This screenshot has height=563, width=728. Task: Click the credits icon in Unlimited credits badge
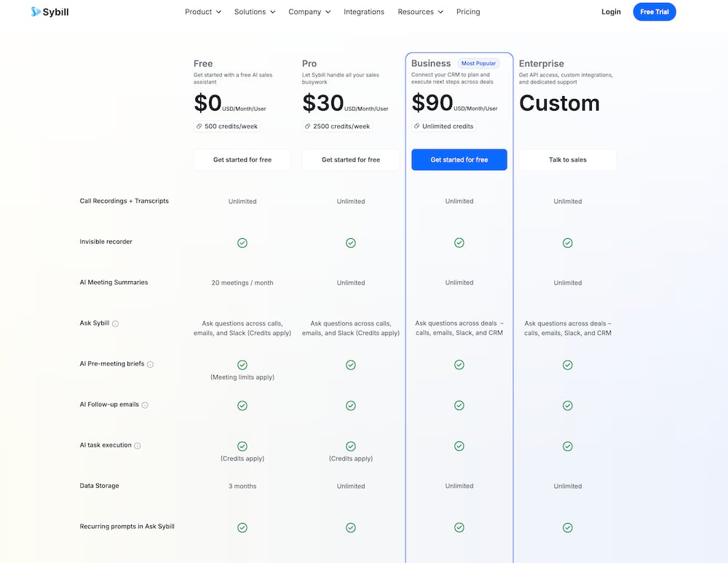[417, 126]
